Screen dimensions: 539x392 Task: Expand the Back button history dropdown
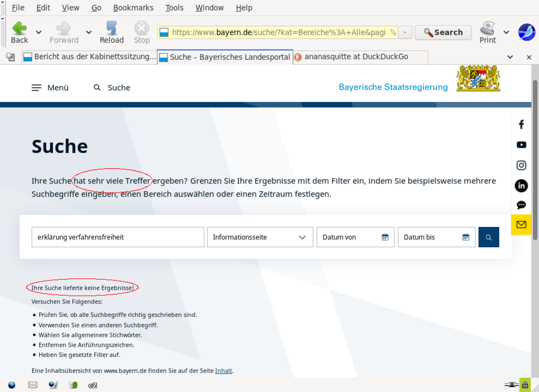tap(39, 33)
